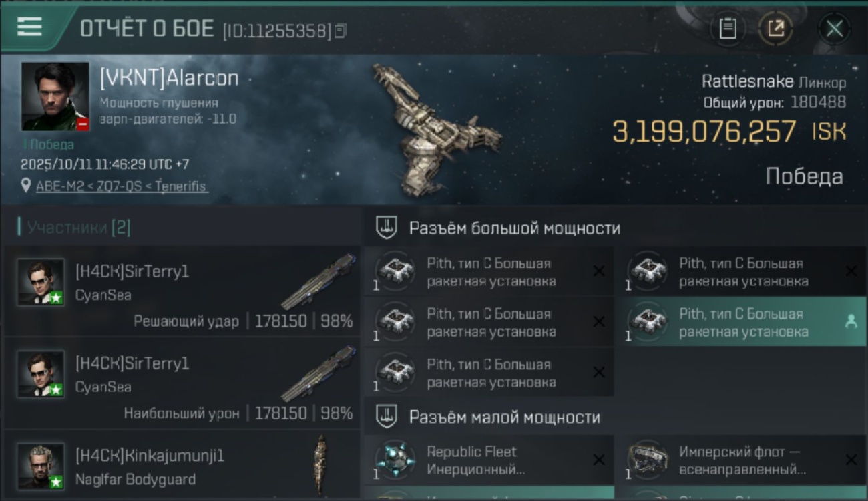The width and height of the screenshot is (868, 501).
Task: Close the battle report window
Action: tap(834, 29)
